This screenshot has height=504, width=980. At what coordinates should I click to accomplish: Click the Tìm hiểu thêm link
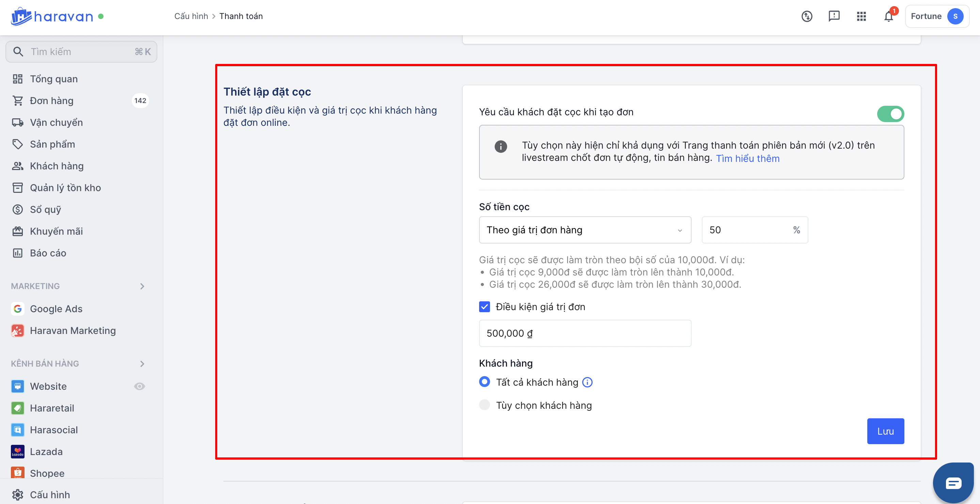747,158
